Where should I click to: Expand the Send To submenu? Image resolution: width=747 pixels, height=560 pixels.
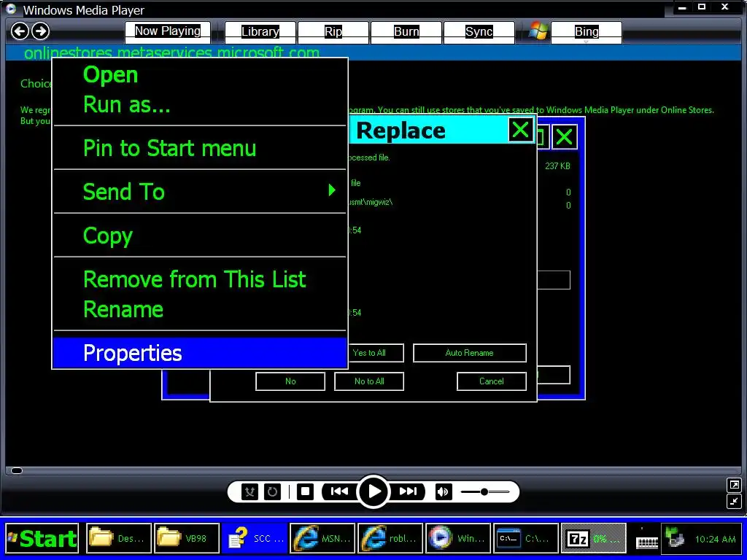click(200, 192)
